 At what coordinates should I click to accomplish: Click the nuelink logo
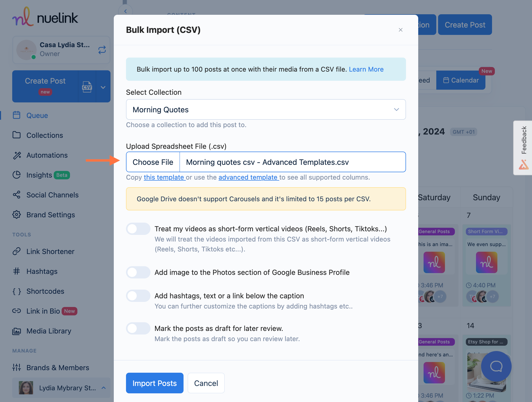point(45,17)
